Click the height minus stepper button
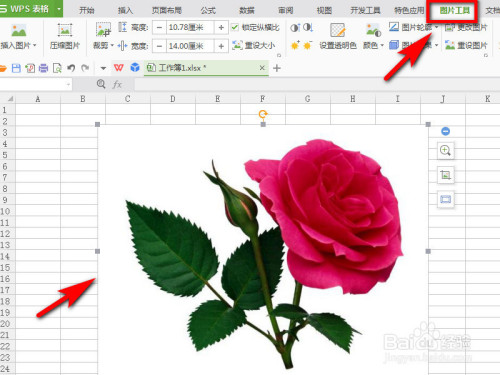This screenshot has width=500, height=375. [x=159, y=27]
